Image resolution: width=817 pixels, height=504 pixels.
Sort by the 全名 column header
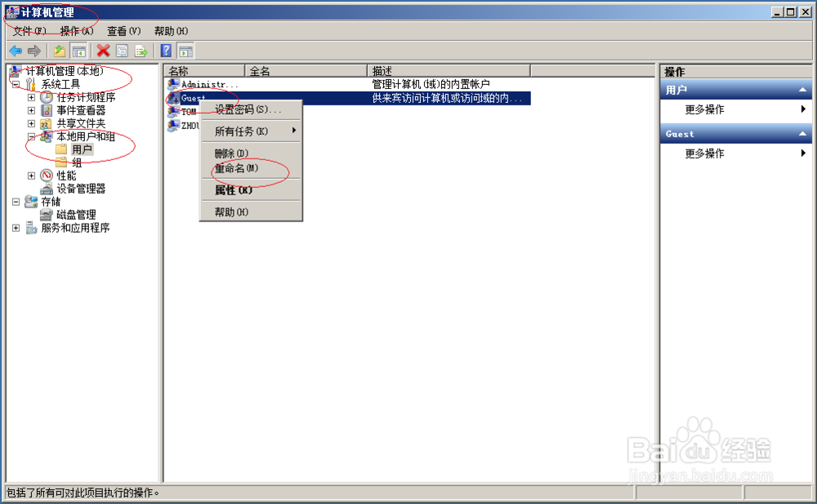tap(306, 71)
